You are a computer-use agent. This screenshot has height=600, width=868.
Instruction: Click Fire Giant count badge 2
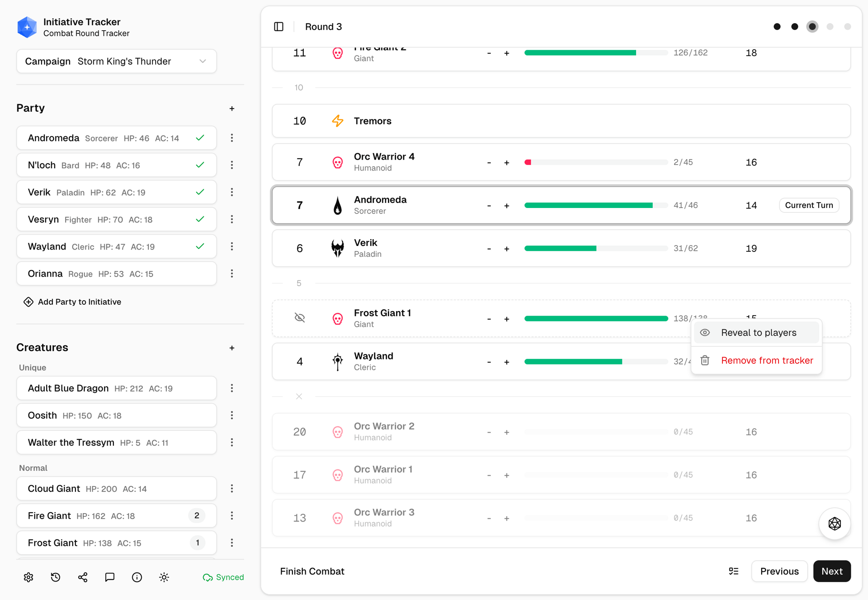[197, 515]
